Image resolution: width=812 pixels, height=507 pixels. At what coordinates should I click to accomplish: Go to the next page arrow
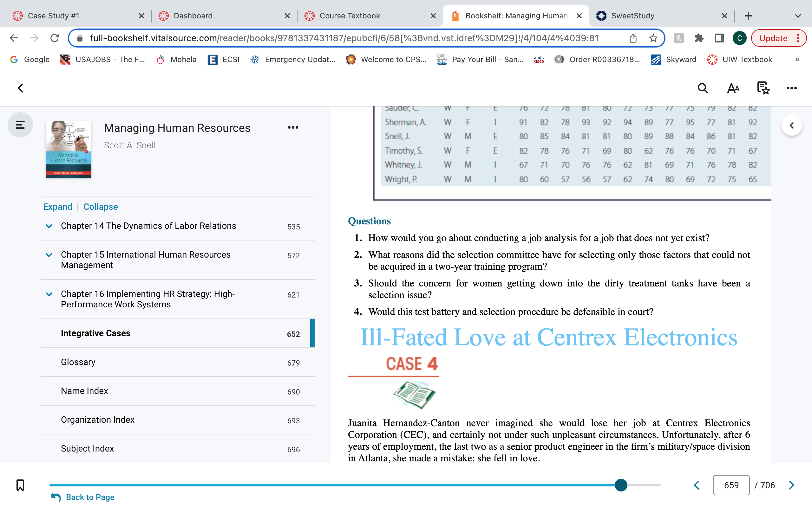click(x=792, y=485)
